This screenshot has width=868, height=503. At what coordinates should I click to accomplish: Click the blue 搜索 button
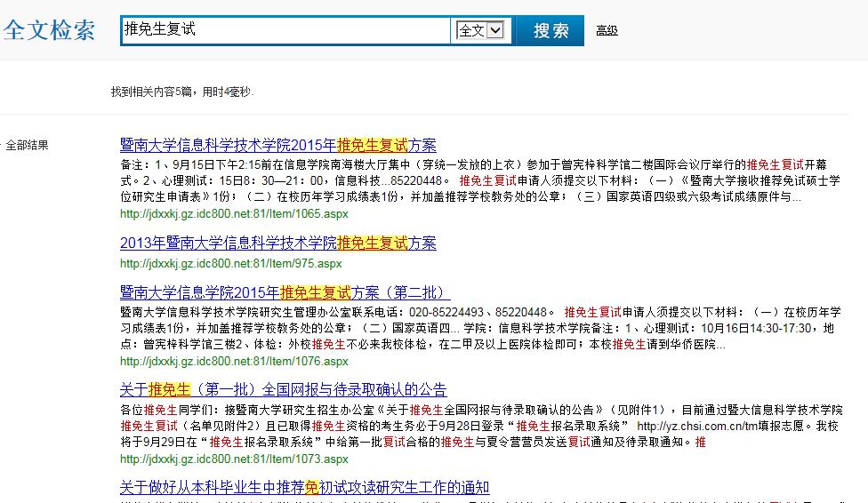click(x=550, y=30)
